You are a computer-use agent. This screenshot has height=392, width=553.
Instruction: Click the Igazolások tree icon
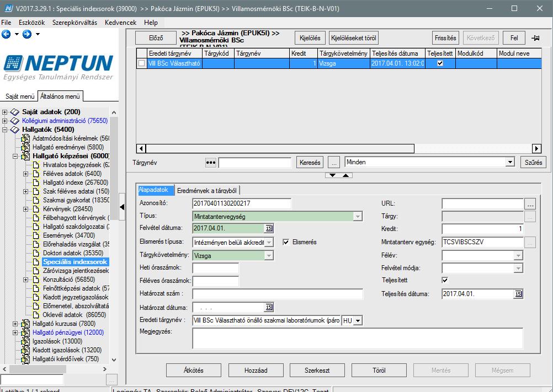pos(25,341)
